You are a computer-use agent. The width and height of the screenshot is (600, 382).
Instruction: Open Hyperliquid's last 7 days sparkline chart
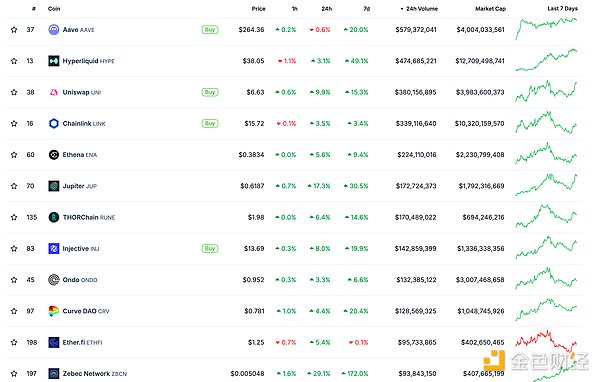click(546, 60)
